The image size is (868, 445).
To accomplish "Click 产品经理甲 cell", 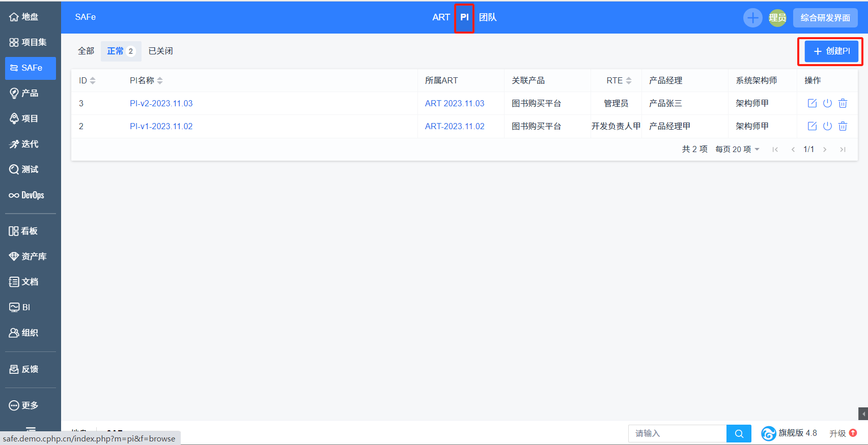I will pos(669,126).
